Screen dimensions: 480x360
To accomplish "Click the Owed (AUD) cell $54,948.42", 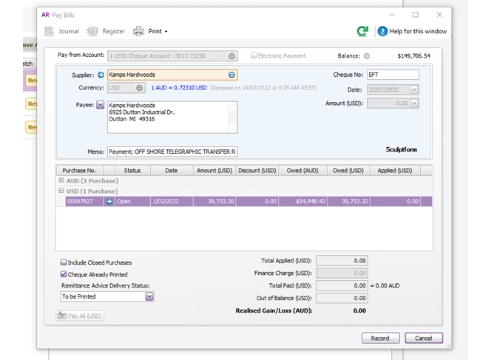I will point(303,201).
